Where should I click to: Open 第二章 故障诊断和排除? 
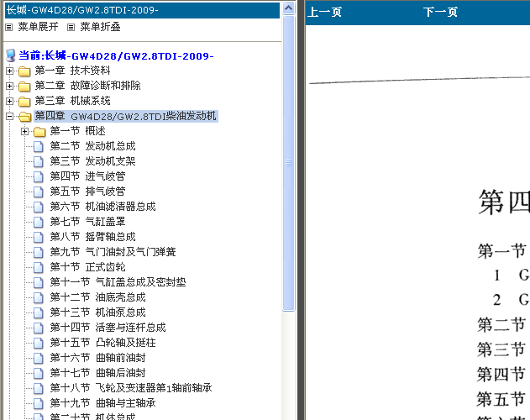point(88,86)
